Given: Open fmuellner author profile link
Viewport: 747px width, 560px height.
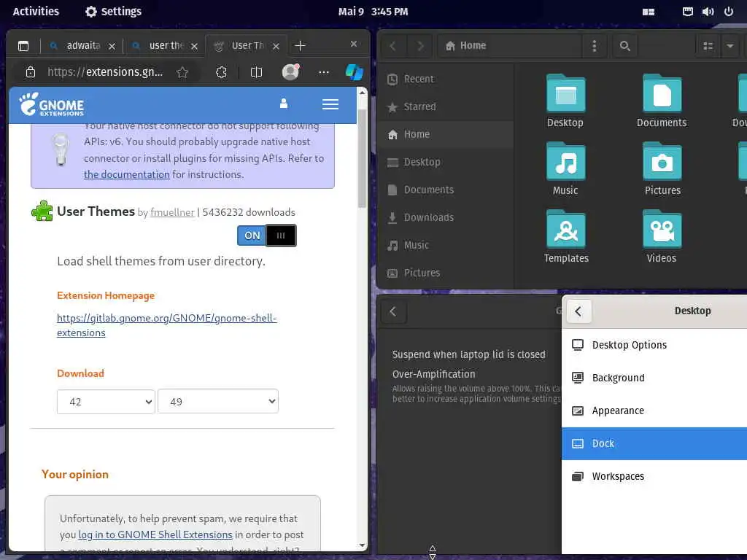Looking at the screenshot, I should [172, 212].
